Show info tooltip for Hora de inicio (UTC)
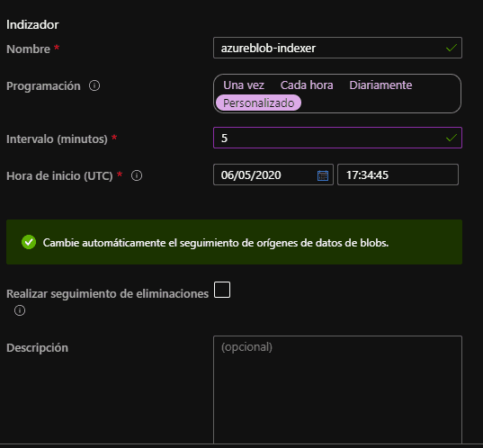This screenshot has height=448, width=483. tap(137, 175)
